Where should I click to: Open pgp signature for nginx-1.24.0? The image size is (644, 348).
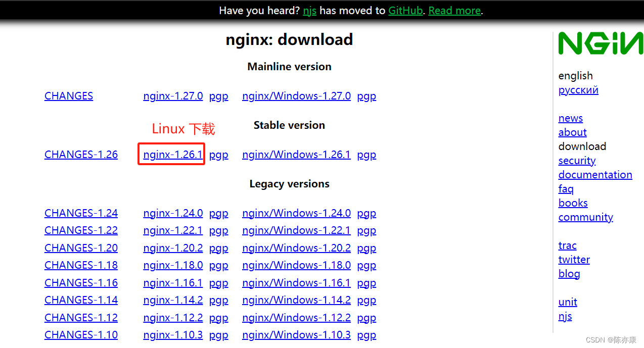click(x=219, y=214)
